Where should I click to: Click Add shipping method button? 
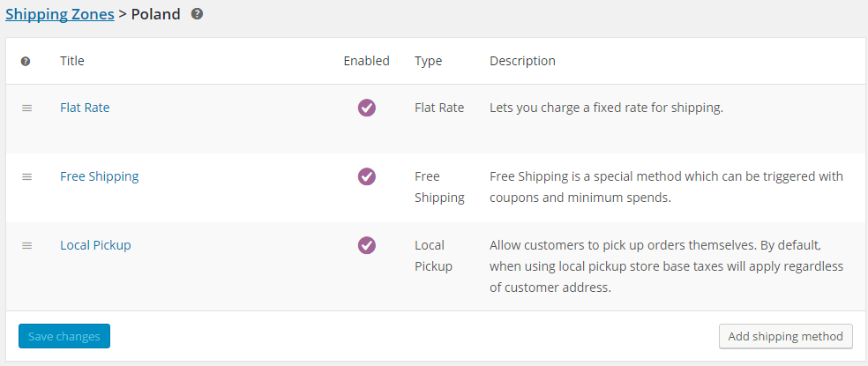coord(786,336)
